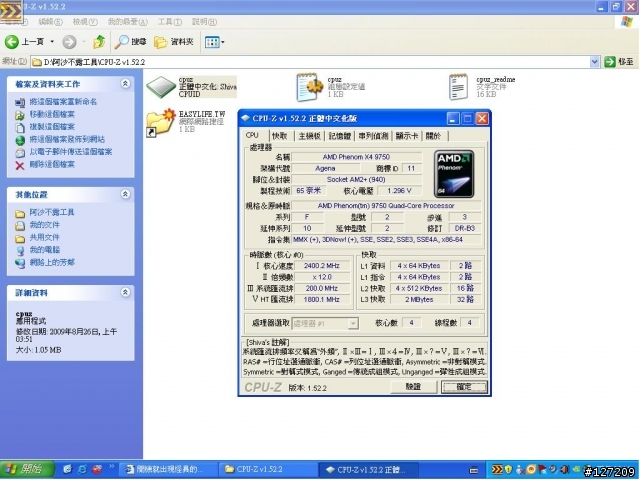This screenshot has height=480, width=640.
Task: Collapse the Details panel
Action: tap(125, 292)
